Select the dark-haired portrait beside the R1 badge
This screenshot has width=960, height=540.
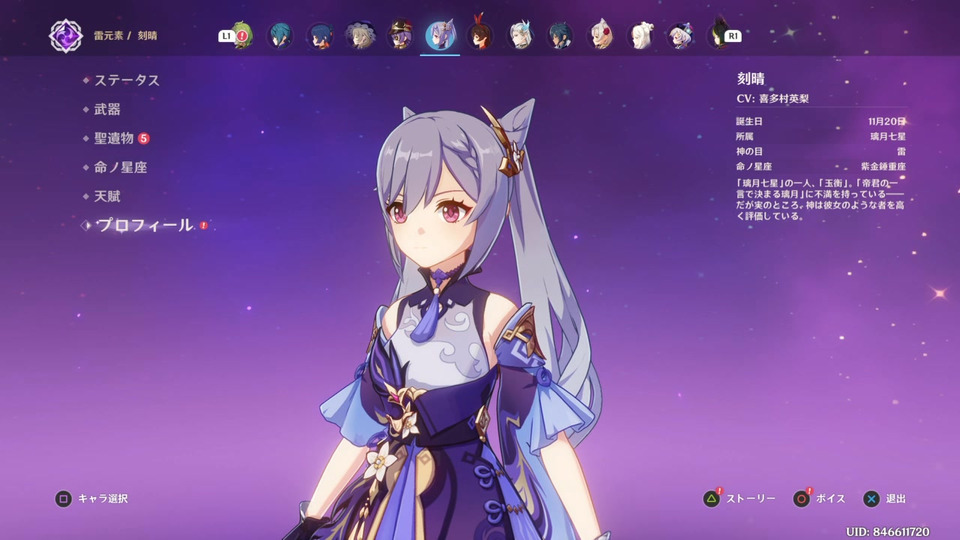click(x=718, y=34)
